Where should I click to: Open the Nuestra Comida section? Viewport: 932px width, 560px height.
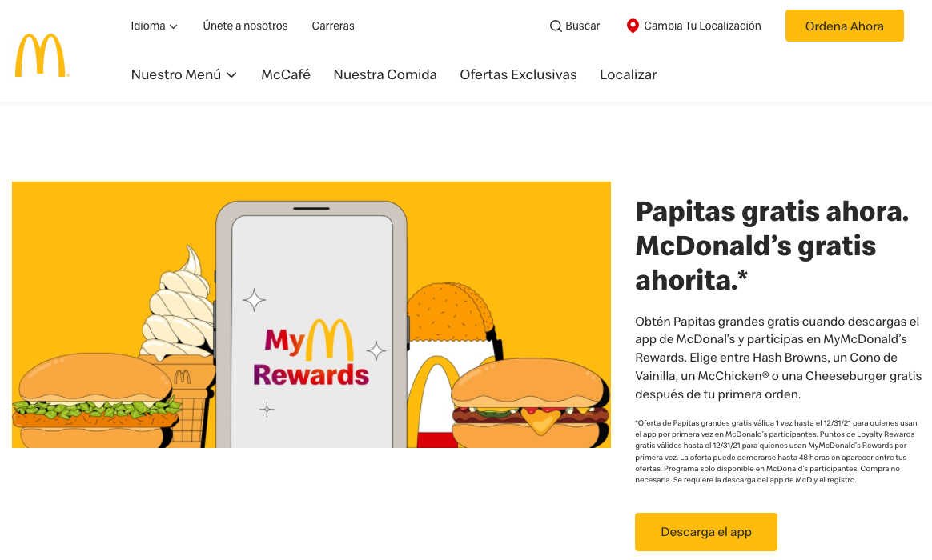385,75
